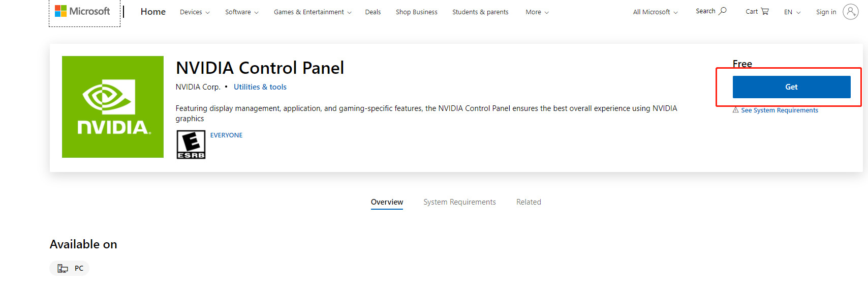The width and height of the screenshot is (868, 284).
Task: Click the Microsoft logo
Action: (x=82, y=11)
